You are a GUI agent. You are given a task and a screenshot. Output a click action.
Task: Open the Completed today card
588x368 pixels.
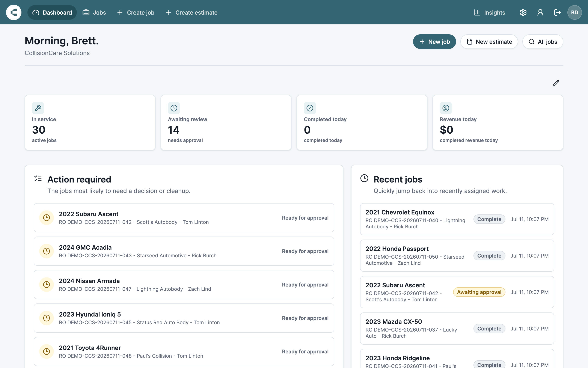(362, 122)
